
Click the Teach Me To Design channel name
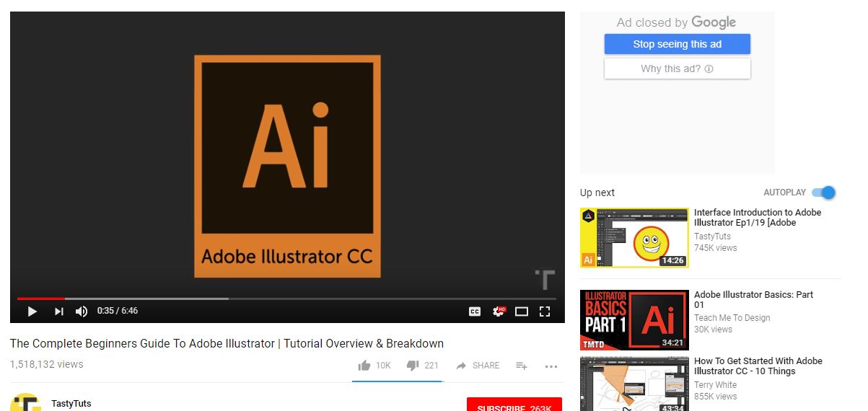click(732, 318)
